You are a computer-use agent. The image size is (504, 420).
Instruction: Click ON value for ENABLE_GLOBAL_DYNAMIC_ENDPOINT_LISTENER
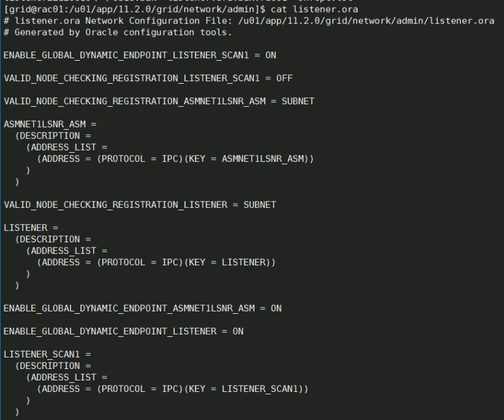(x=238, y=331)
